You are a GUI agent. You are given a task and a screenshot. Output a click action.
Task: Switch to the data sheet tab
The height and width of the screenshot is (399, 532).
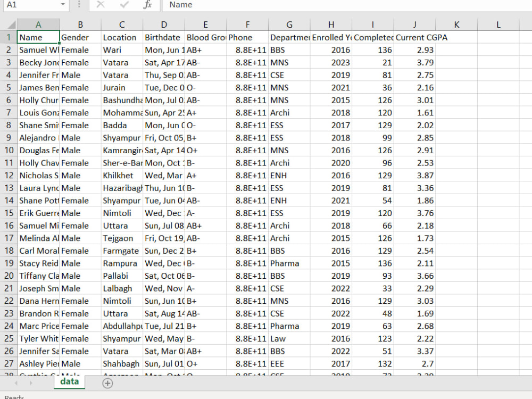pos(69,381)
